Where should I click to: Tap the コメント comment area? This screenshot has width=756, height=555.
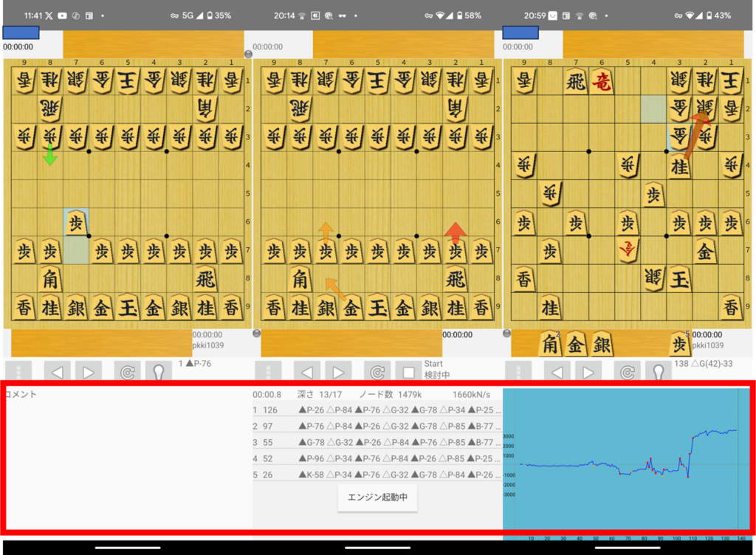point(126,458)
